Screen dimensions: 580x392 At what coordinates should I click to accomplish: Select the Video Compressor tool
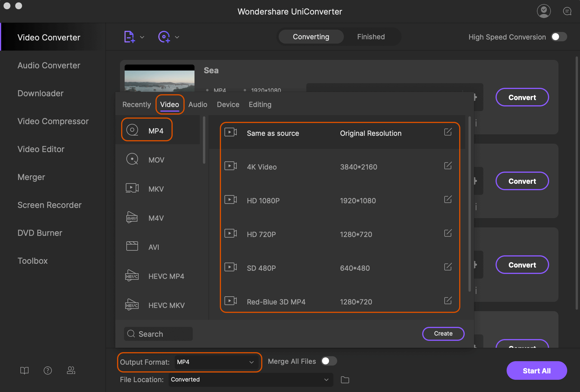53,121
